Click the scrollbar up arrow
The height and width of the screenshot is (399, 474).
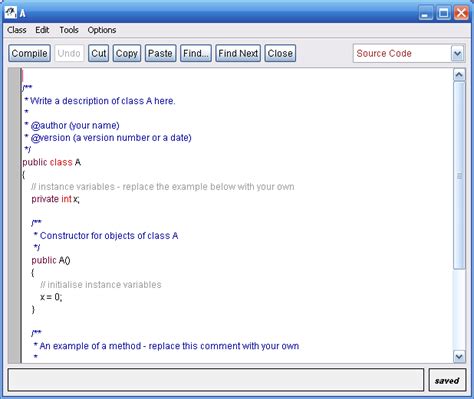click(459, 75)
